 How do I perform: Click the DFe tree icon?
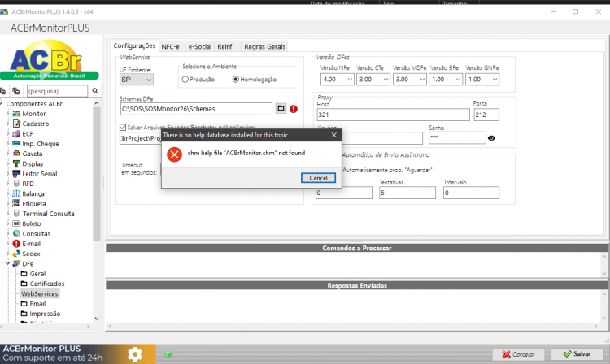(16, 263)
